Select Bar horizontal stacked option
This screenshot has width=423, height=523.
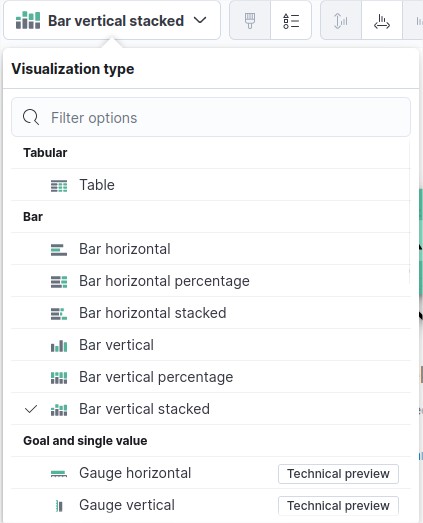click(211, 313)
